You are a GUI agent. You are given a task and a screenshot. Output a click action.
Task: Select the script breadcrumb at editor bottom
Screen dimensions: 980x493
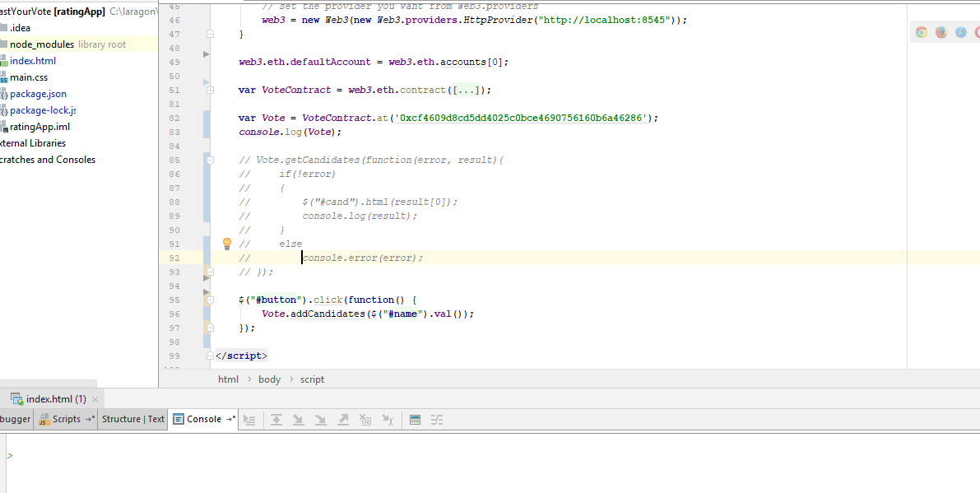click(x=312, y=379)
